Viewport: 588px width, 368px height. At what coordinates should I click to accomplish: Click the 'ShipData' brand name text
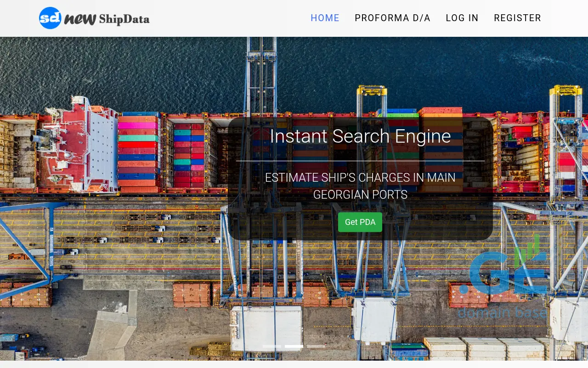[x=124, y=19]
